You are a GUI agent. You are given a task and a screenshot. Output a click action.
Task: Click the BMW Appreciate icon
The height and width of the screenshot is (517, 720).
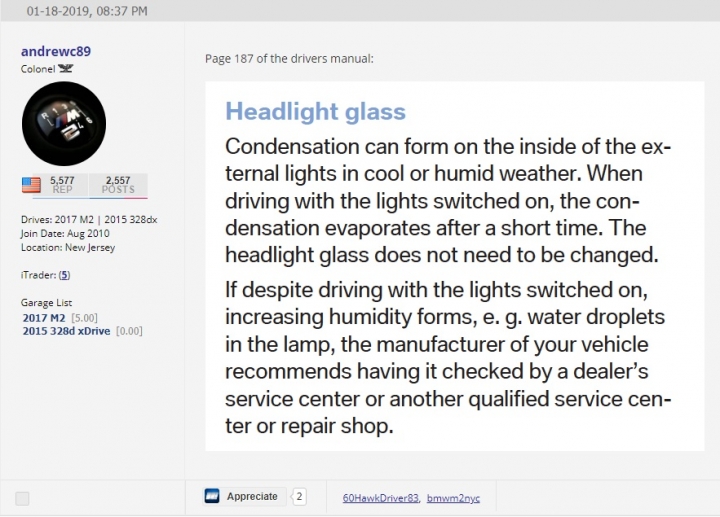coord(212,496)
